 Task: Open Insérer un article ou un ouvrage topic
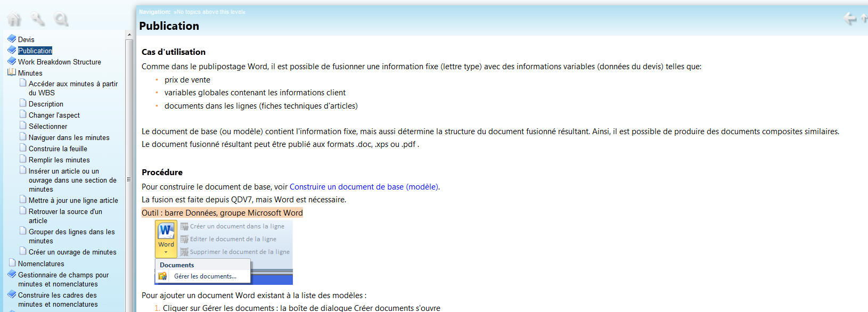pos(72,180)
